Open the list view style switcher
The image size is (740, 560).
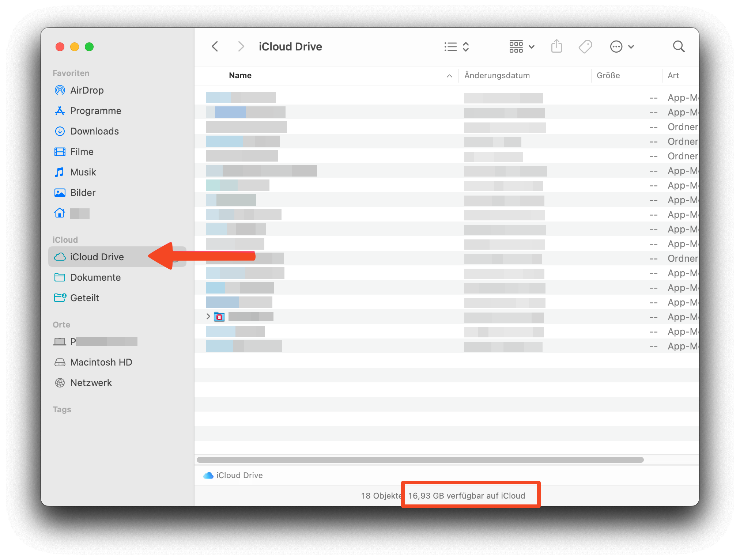click(456, 47)
